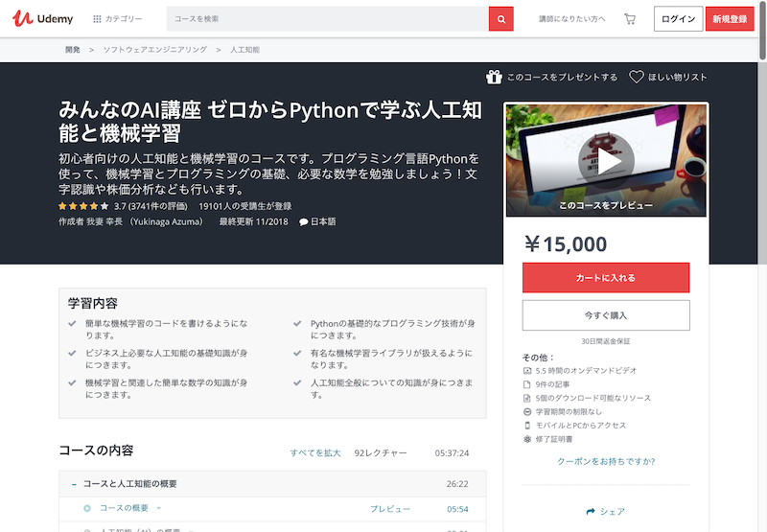This screenshot has height=532, width=767.
Task: Click このコースをプレビュー caption
Action: [606, 205]
